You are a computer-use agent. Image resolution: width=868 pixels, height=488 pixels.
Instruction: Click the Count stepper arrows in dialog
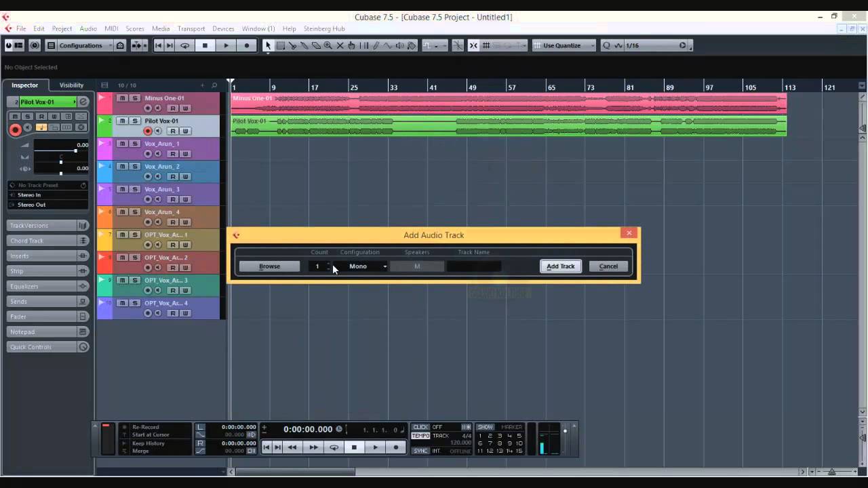pyautogui.click(x=329, y=266)
